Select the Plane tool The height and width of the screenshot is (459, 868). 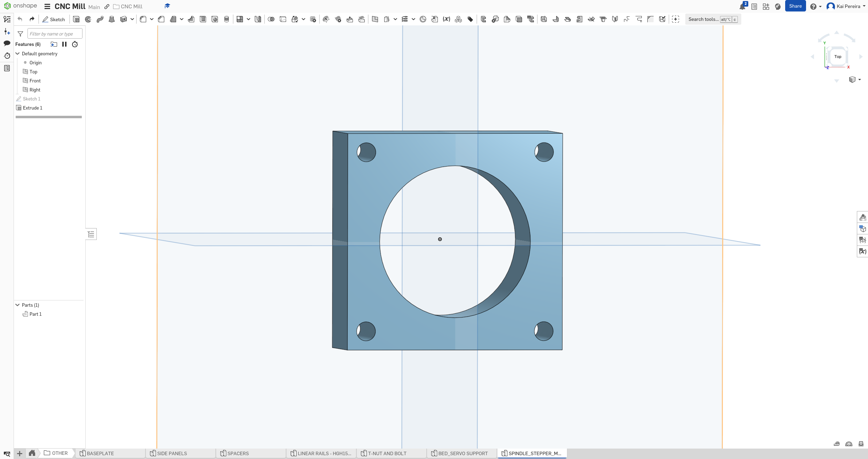pyautogui.click(x=375, y=19)
